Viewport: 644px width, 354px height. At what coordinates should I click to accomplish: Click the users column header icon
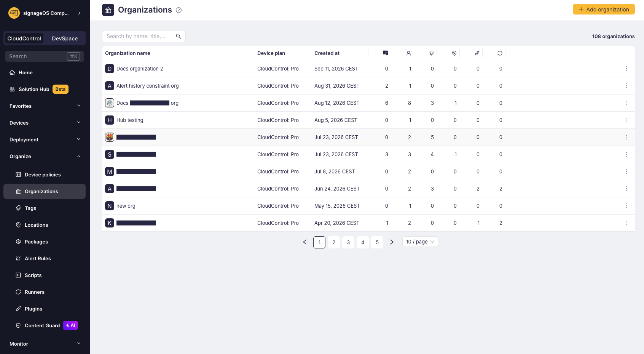click(x=408, y=53)
